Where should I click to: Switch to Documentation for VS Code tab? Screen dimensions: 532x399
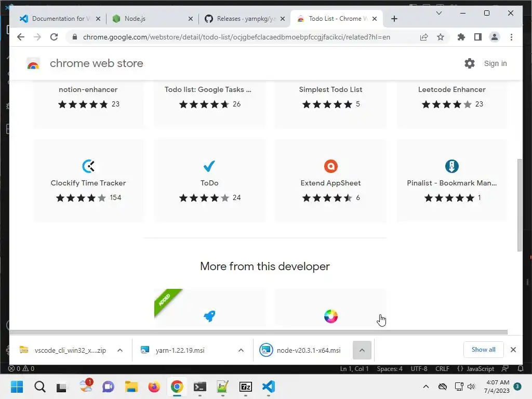61,19
